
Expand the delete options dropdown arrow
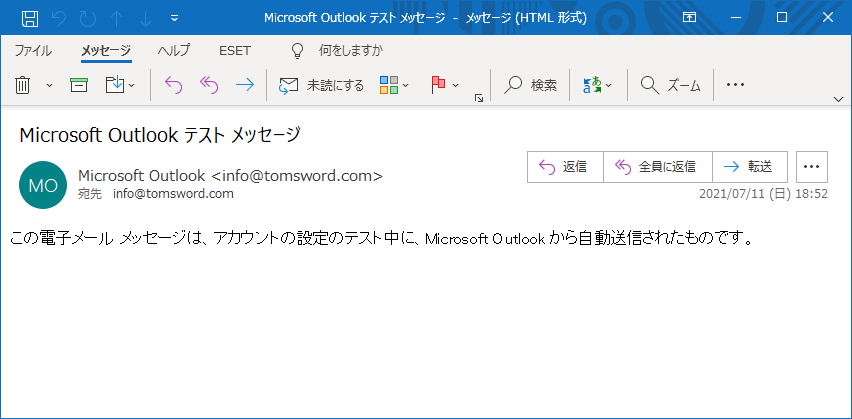[49, 85]
